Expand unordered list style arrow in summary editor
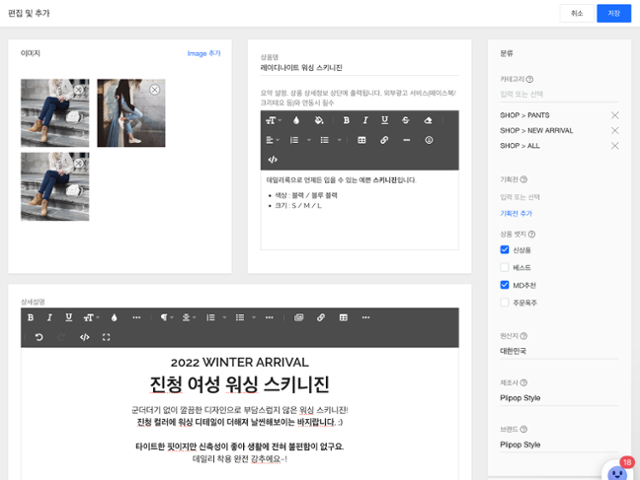This screenshot has width=640, height=480. point(339,140)
